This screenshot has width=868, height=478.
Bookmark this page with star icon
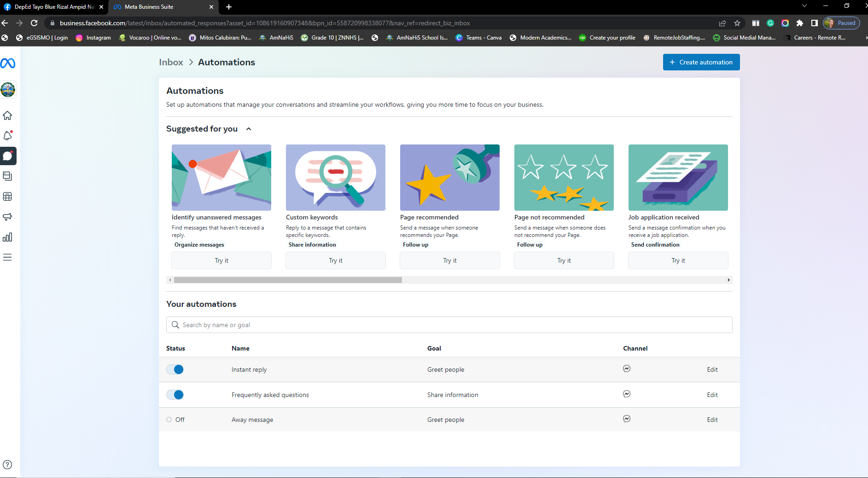[x=737, y=23]
